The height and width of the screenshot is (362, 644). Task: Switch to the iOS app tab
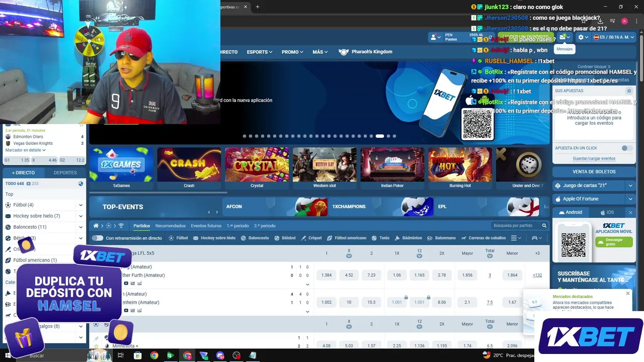click(x=607, y=212)
